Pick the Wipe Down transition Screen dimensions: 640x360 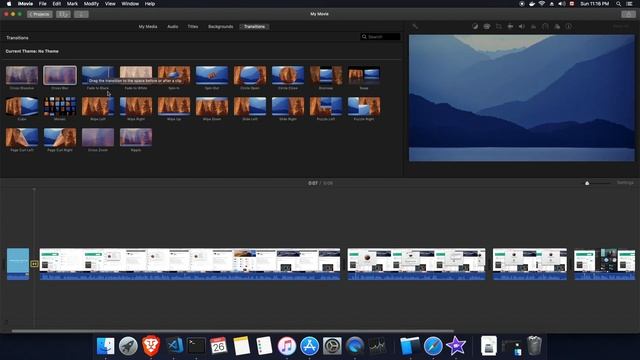(x=212, y=107)
